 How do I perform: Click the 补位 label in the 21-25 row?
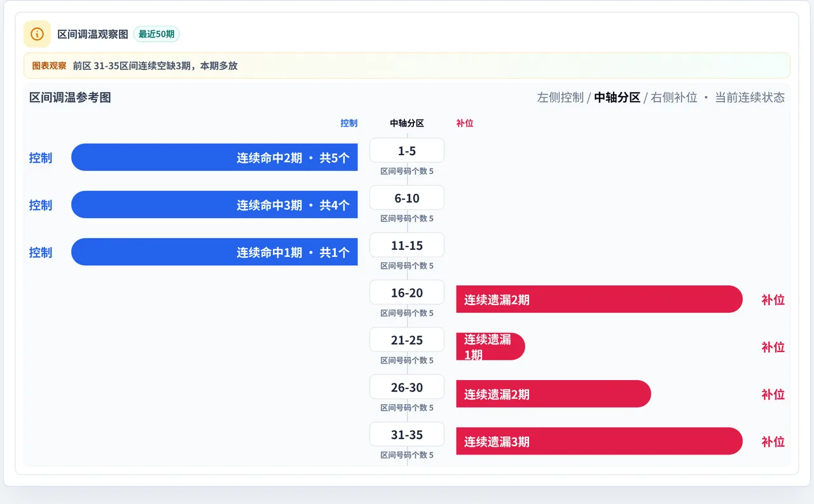[x=773, y=347]
